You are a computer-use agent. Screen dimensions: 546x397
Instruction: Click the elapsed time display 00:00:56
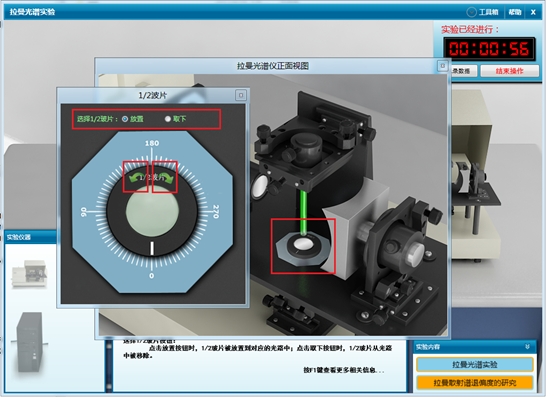489,49
